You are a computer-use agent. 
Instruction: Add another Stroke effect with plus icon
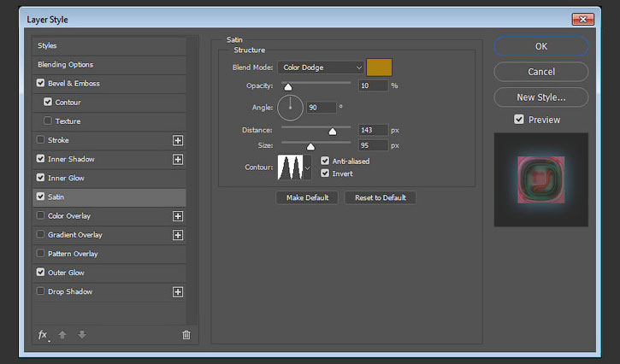pyautogui.click(x=178, y=140)
